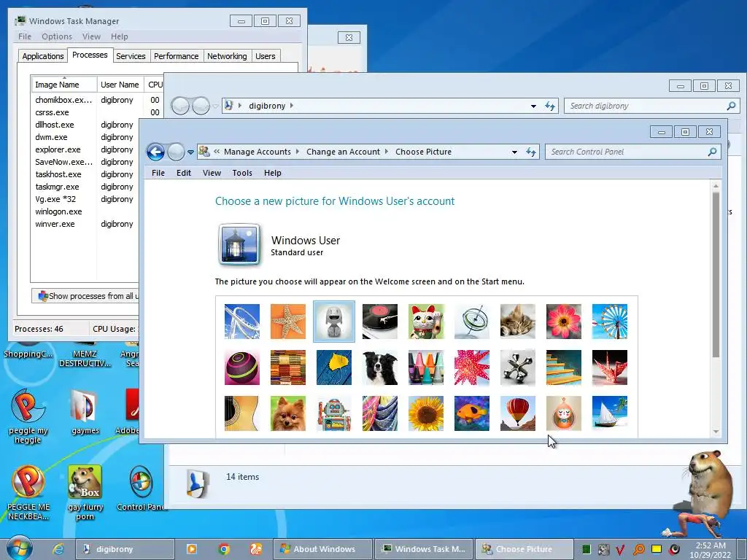
Task: Pick the orange fish picture
Action: pyautogui.click(x=472, y=413)
